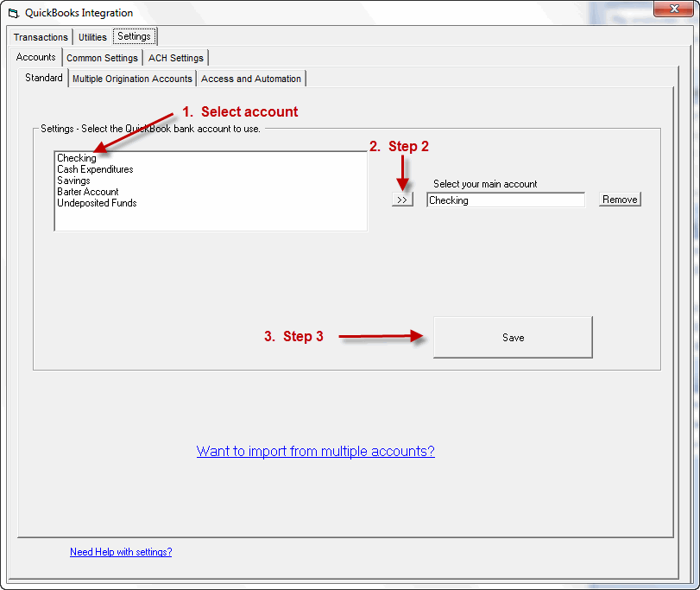Switch to the Utilities tab
Screen dimensions: 700x590
click(x=92, y=37)
